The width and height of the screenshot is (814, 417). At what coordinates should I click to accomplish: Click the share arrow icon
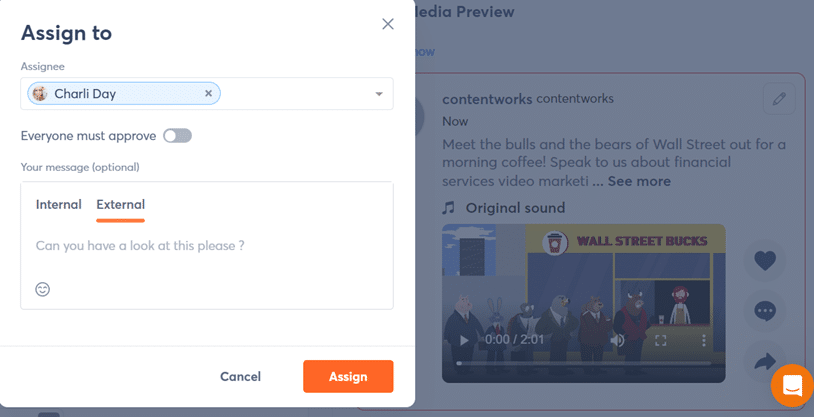coord(765,360)
